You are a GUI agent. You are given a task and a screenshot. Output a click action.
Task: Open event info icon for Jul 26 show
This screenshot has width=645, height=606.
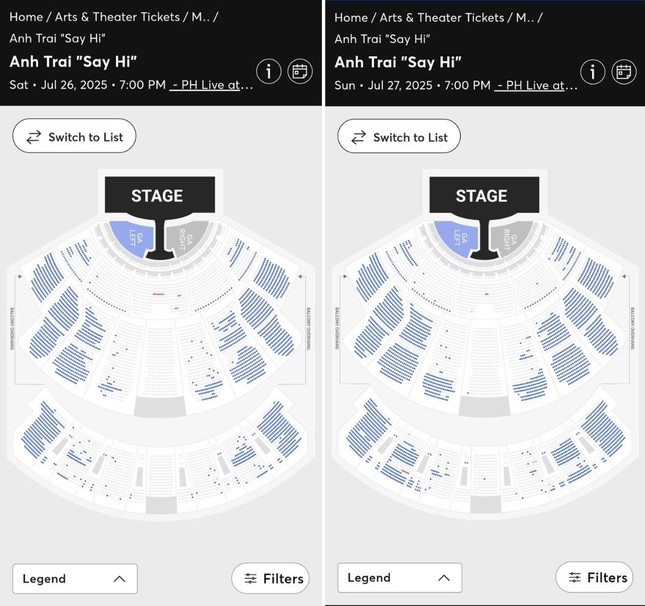click(x=269, y=72)
